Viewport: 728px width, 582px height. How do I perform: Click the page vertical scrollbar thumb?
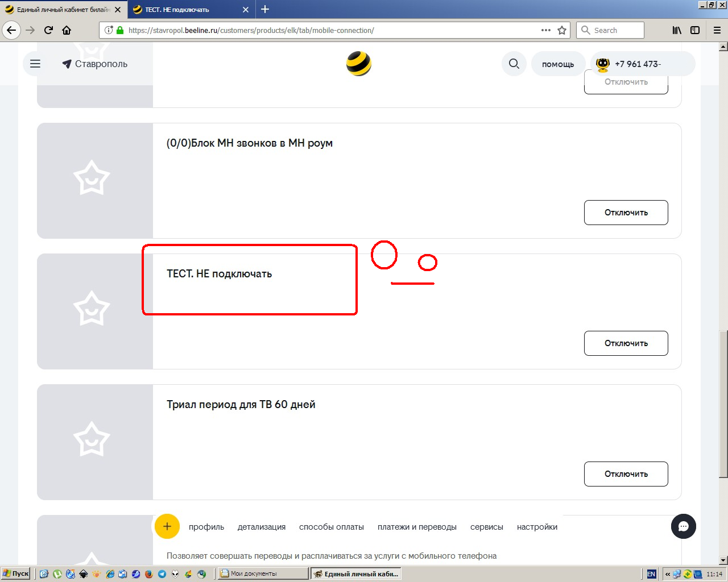click(x=723, y=404)
